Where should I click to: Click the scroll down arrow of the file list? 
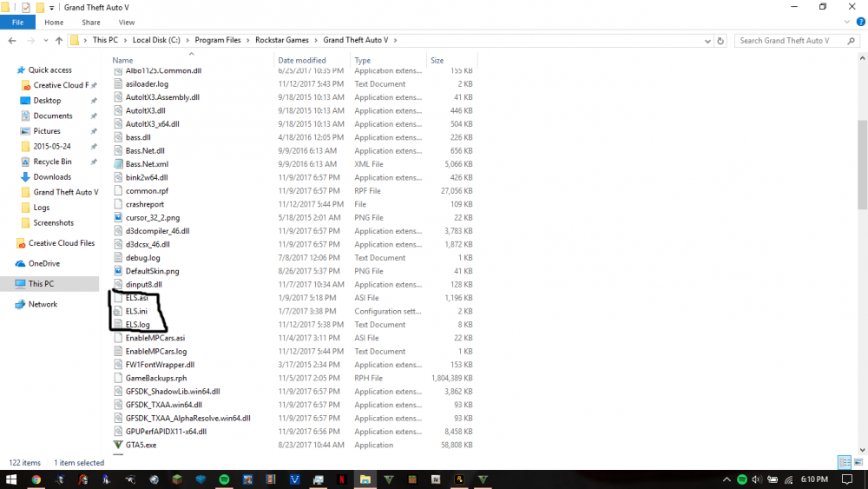coord(863,450)
